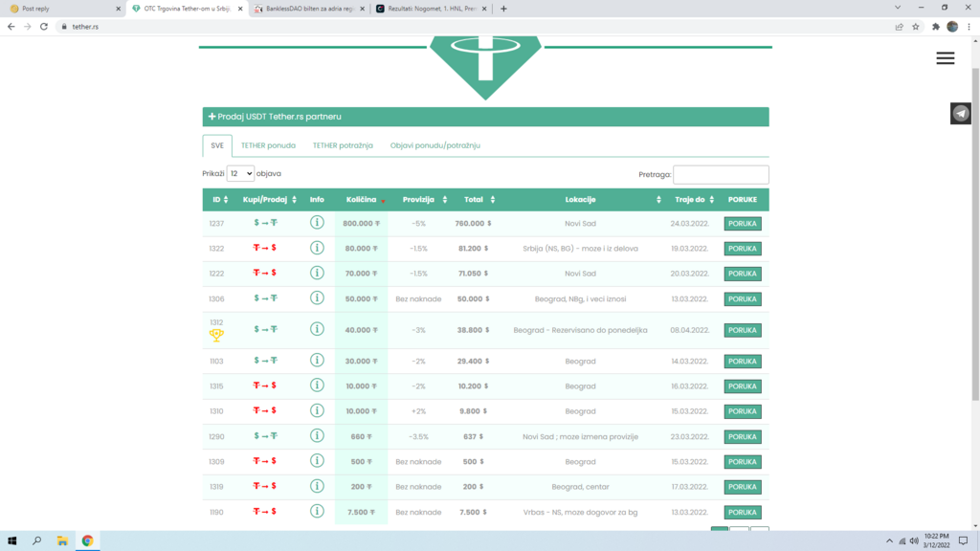Send PORUKA for listing 1322
The width and height of the screenshot is (980, 551).
[743, 249]
